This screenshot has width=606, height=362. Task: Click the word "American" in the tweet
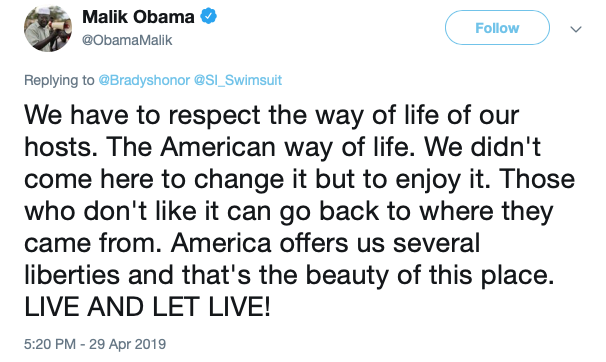pos(218,147)
